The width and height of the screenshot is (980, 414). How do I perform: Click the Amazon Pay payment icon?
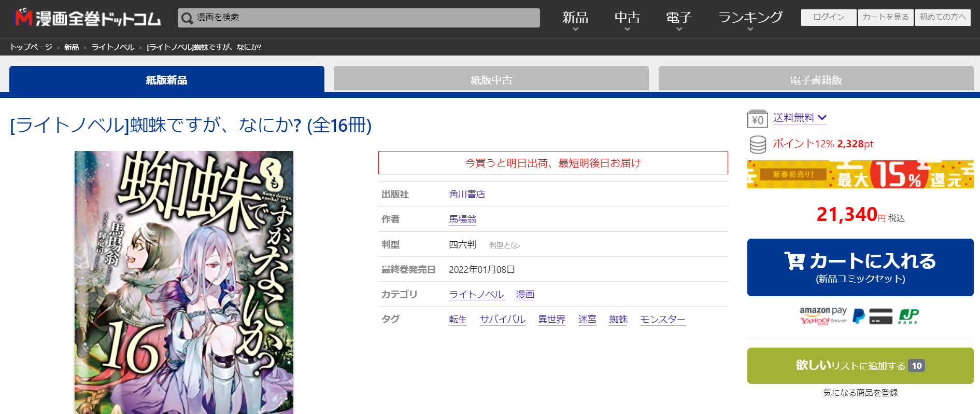click(x=823, y=311)
